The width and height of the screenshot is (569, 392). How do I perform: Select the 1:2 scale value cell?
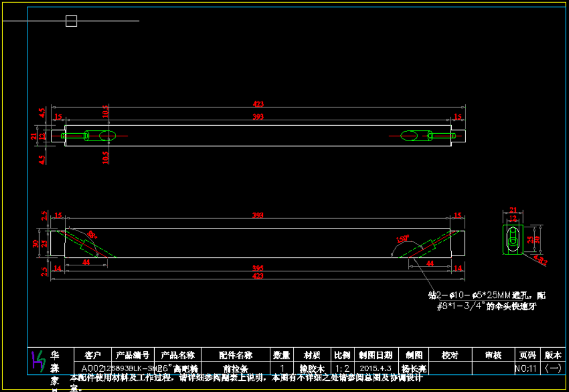(343, 368)
